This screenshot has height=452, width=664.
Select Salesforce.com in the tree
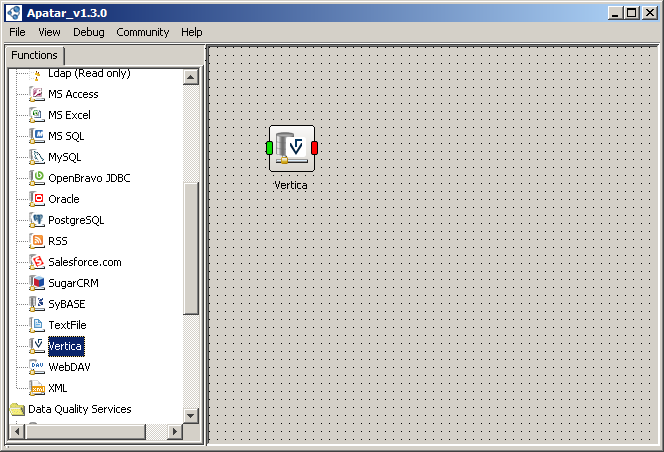coord(85,262)
